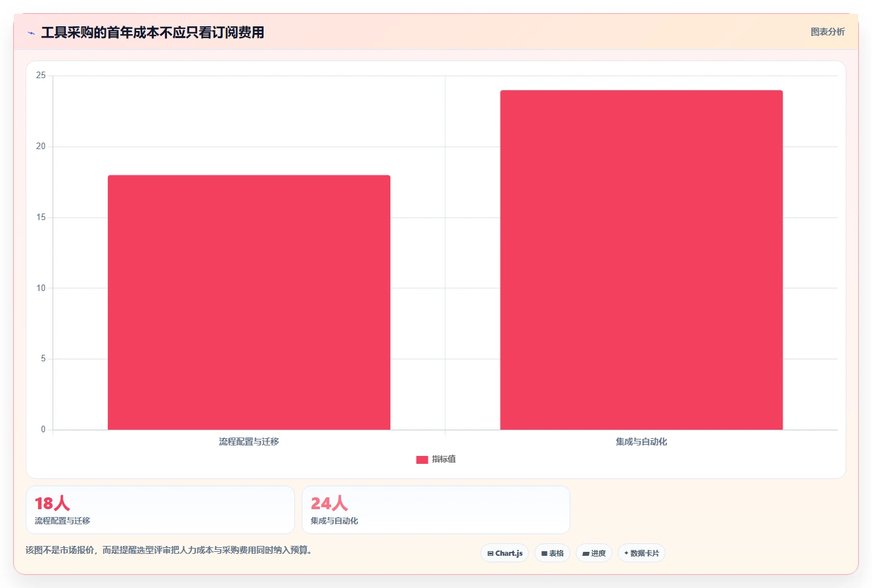Click the y-axis value 15
Image resolution: width=872 pixels, height=588 pixels.
tap(41, 217)
